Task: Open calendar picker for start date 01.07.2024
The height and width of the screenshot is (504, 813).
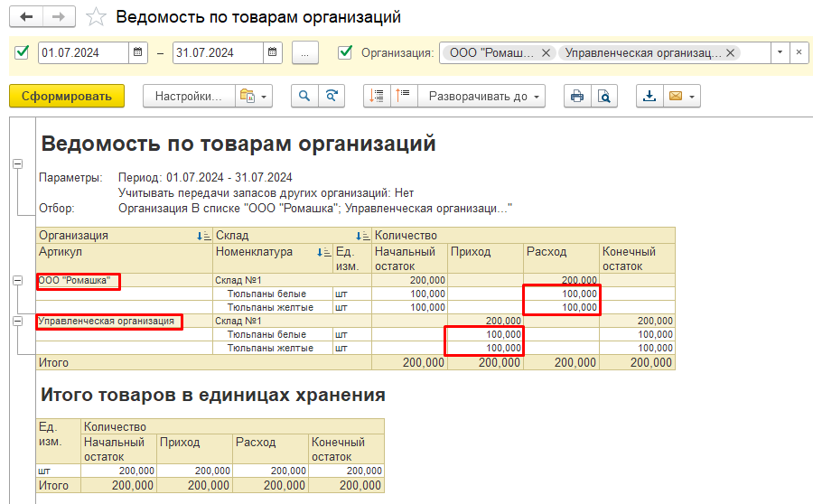Action: tap(138, 52)
